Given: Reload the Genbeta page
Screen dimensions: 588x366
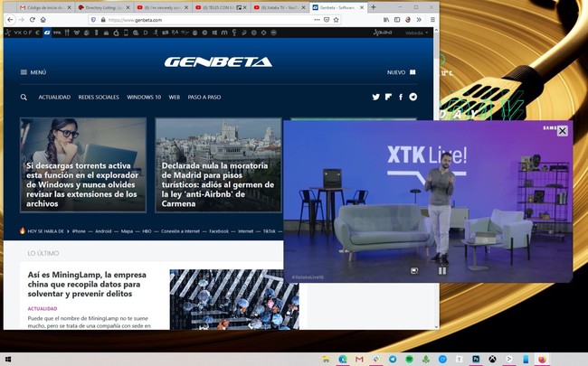Looking at the screenshot, I should 33,20.
